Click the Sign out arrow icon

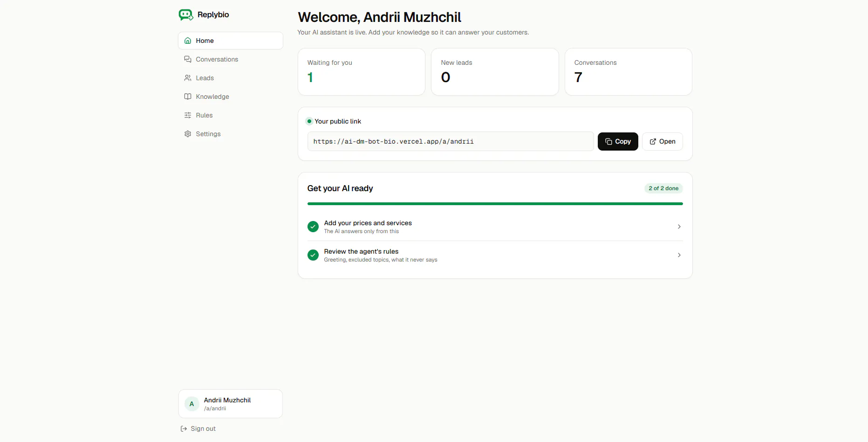[x=184, y=429]
